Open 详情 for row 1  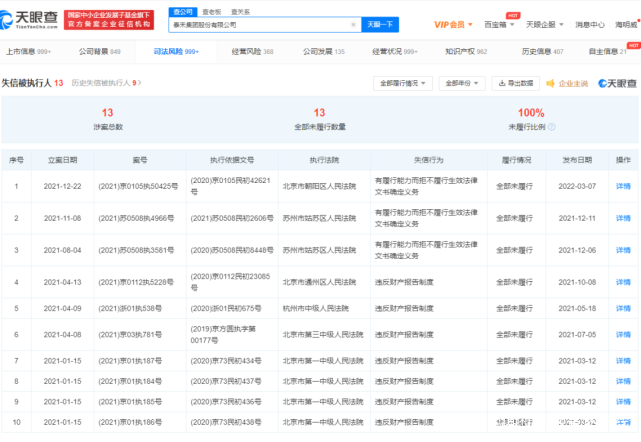622,186
